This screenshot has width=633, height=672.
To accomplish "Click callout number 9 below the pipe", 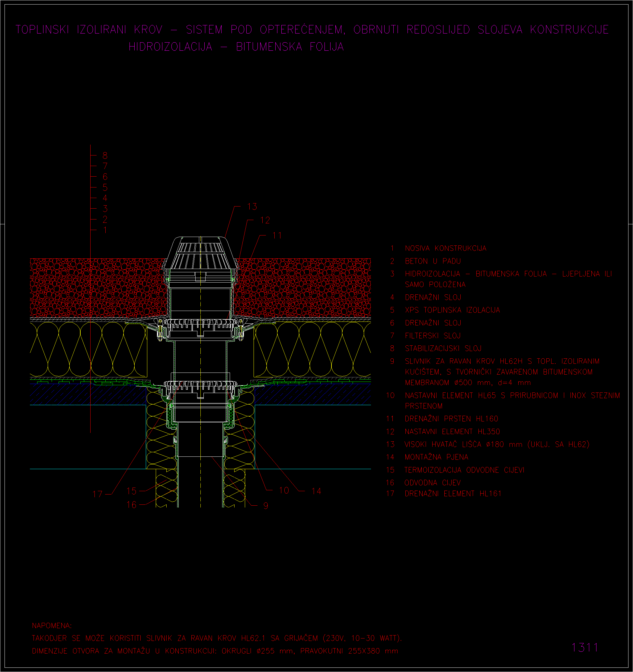I will (266, 506).
